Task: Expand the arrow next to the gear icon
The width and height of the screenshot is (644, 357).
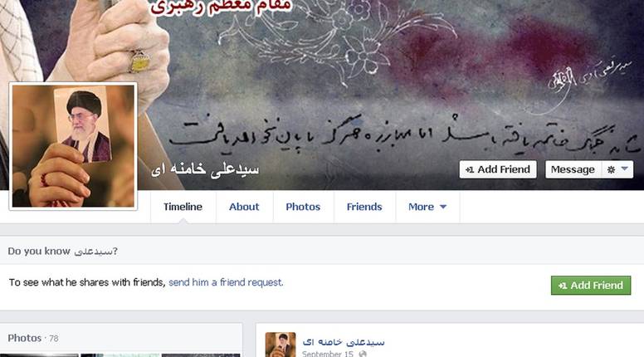Action: (624, 169)
